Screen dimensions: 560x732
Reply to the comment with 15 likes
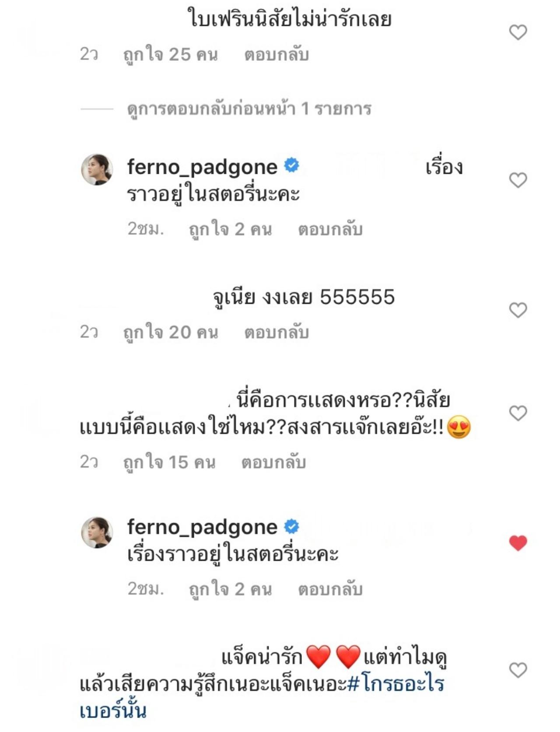pos(273,462)
